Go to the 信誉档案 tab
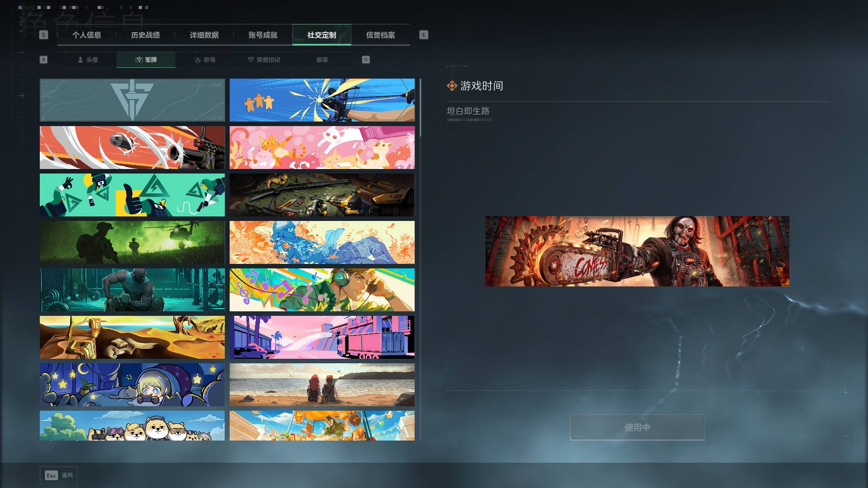This screenshot has width=868, height=488. pos(381,35)
